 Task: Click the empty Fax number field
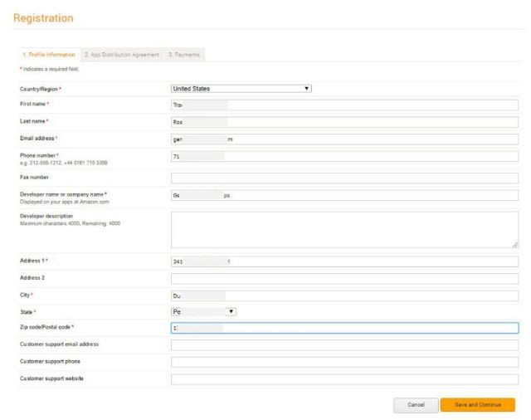click(x=344, y=178)
